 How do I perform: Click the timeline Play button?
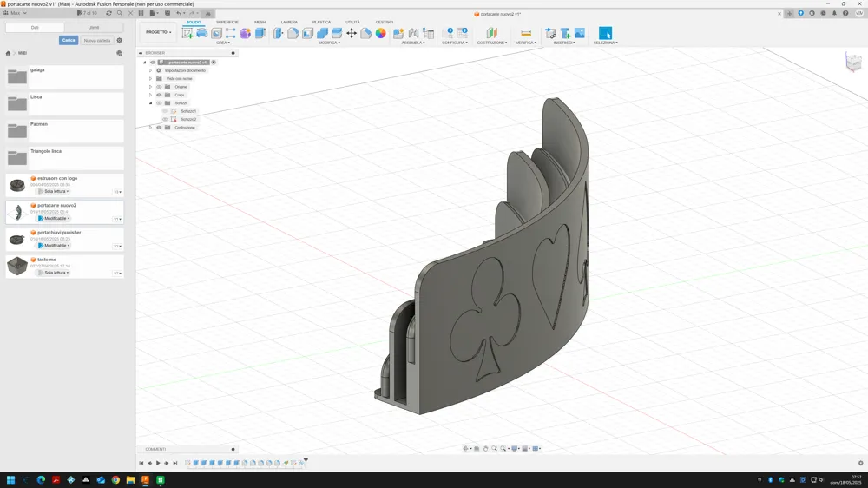tap(158, 463)
